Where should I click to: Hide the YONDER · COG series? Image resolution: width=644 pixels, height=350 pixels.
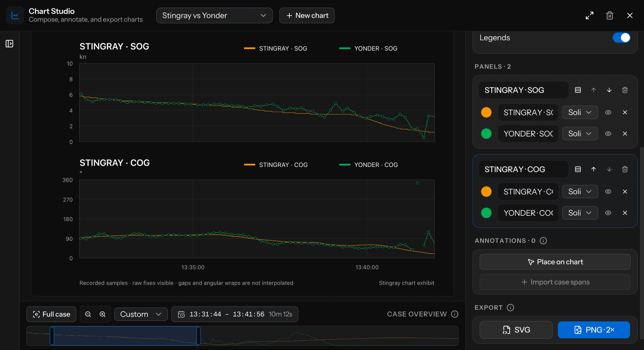click(608, 213)
